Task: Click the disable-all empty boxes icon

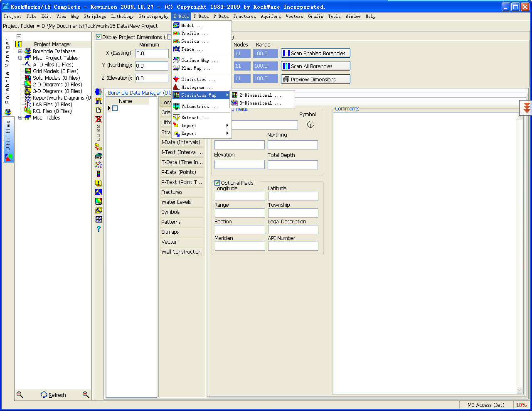Action: click(x=99, y=137)
